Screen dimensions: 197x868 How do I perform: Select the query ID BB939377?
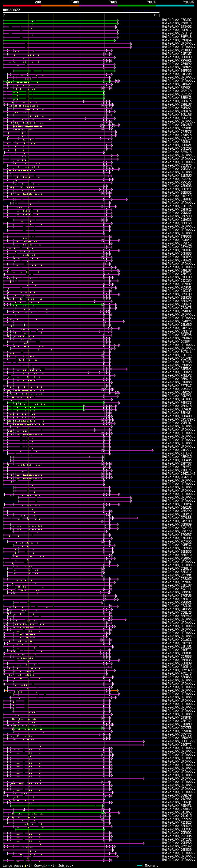tap(11, 10)
